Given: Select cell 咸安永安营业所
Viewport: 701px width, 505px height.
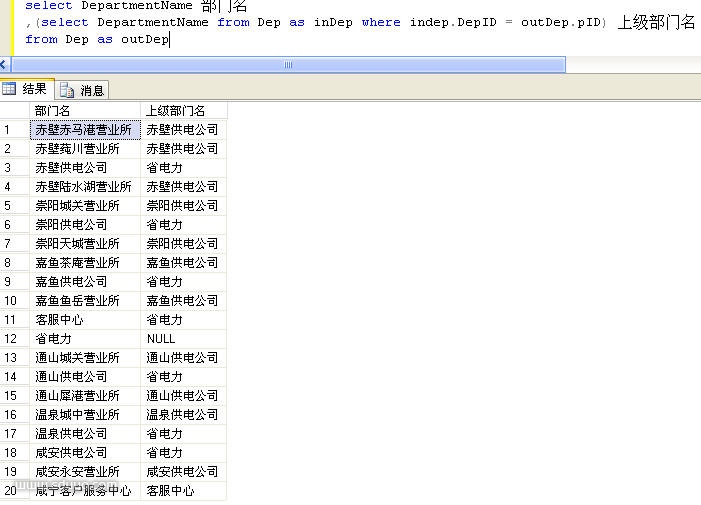Looking at the screenshot, I should 85,471.
